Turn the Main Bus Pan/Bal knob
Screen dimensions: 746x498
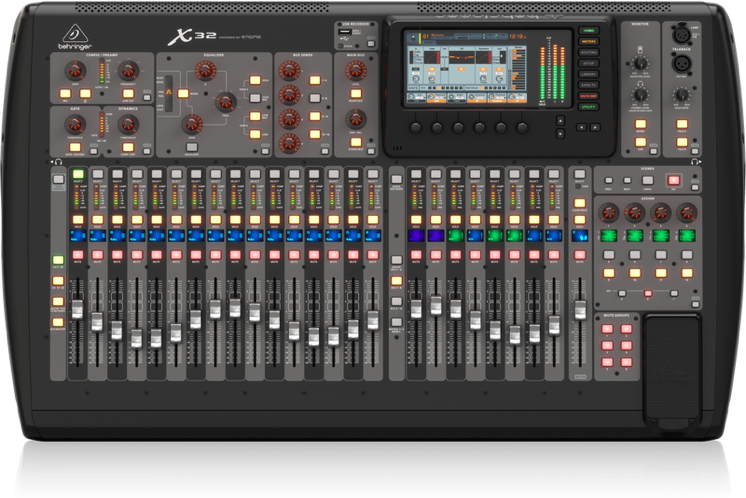[x=355, y=118]
